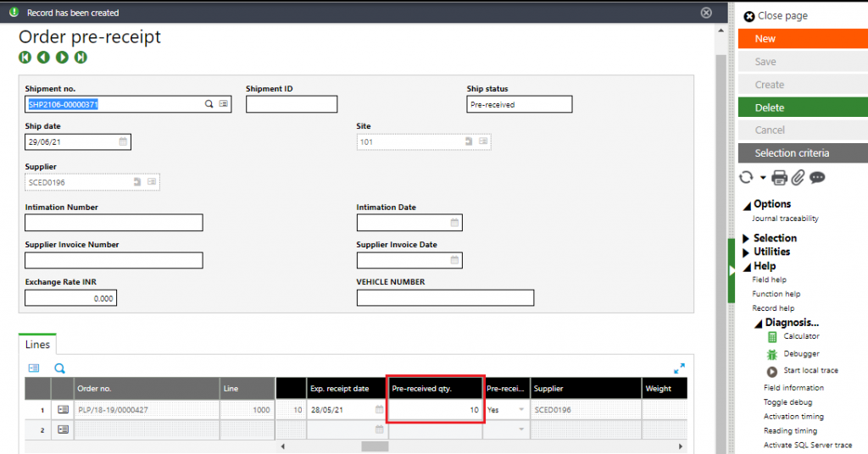This screenshot has width=868, height=454.
Task: Click the Close page icon
Action: 749,17
